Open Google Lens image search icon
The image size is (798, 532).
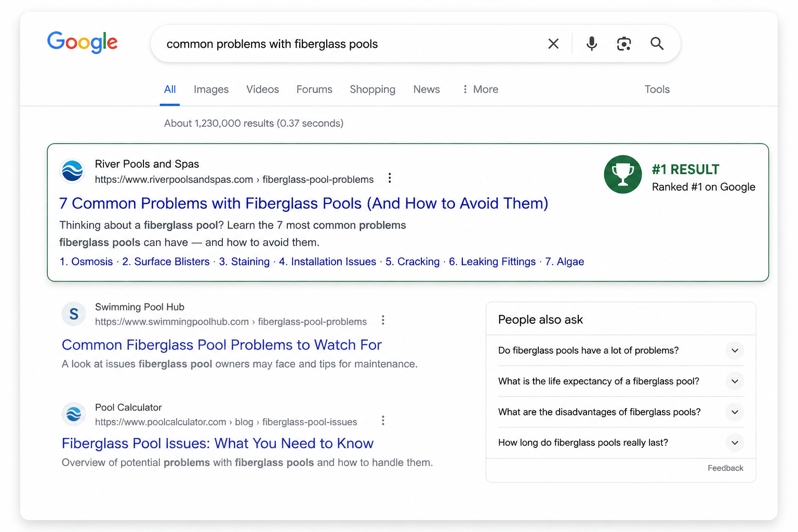pyautogui.click(x=624, y=44)
